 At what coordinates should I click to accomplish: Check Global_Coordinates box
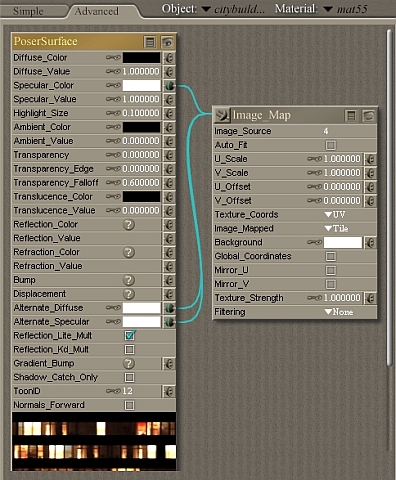pos(331,256)
